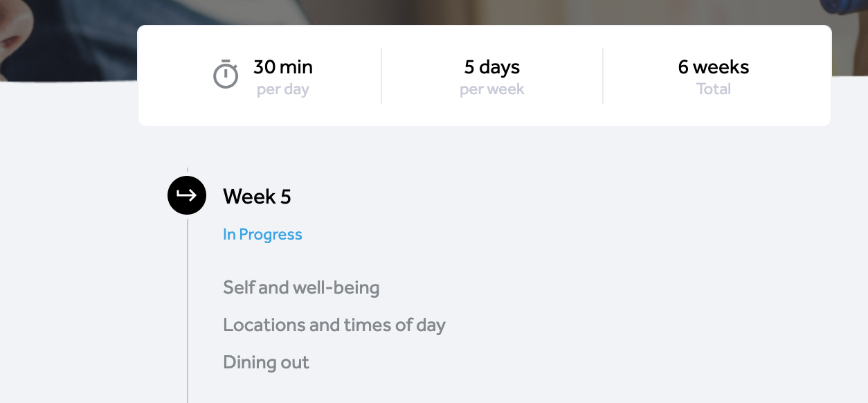Click the divider between 5 days and 6 weeks
Viewport: 868px width, 403px height.
click(x=603, y=76)
